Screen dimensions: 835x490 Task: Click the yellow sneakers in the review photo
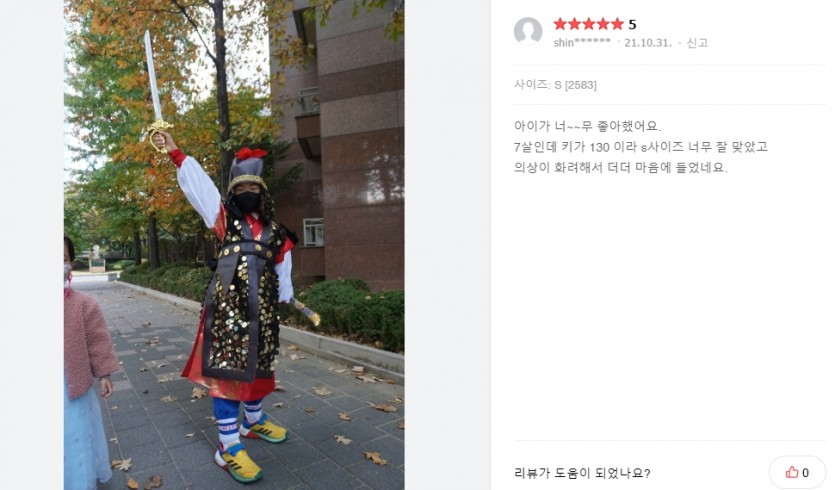point(251,447)
